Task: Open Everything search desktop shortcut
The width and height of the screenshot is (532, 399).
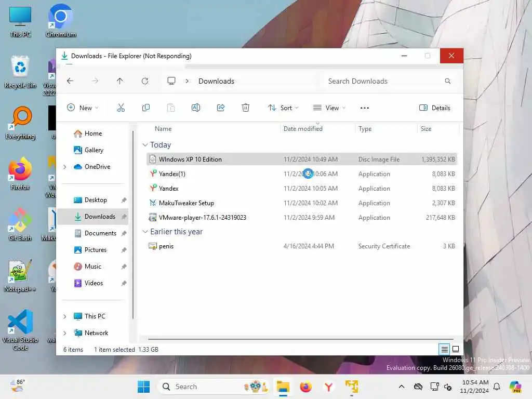Action: tap(20, 123)
